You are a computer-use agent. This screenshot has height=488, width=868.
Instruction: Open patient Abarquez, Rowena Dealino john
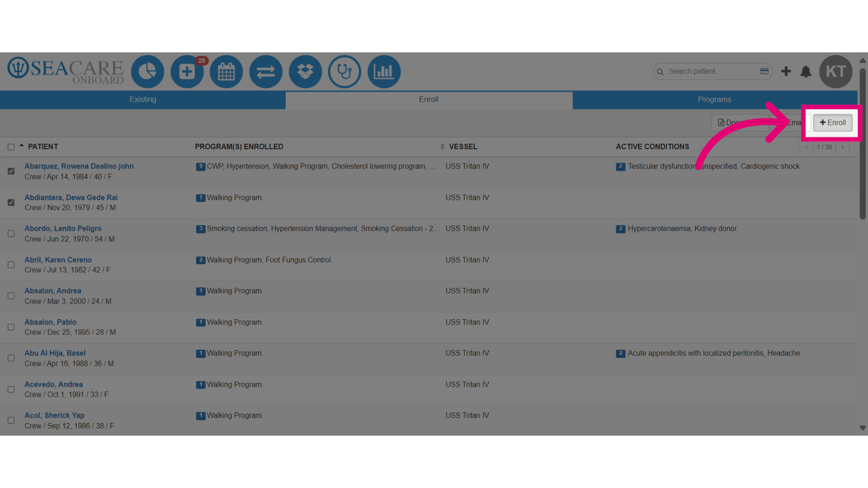click(x=79, y=166)
